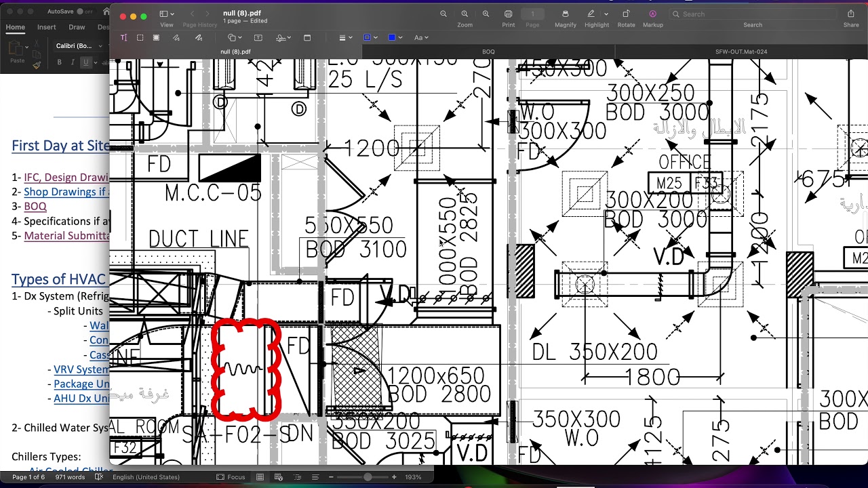
Task: Open the Calibri font name box
Action: [78, 46]
